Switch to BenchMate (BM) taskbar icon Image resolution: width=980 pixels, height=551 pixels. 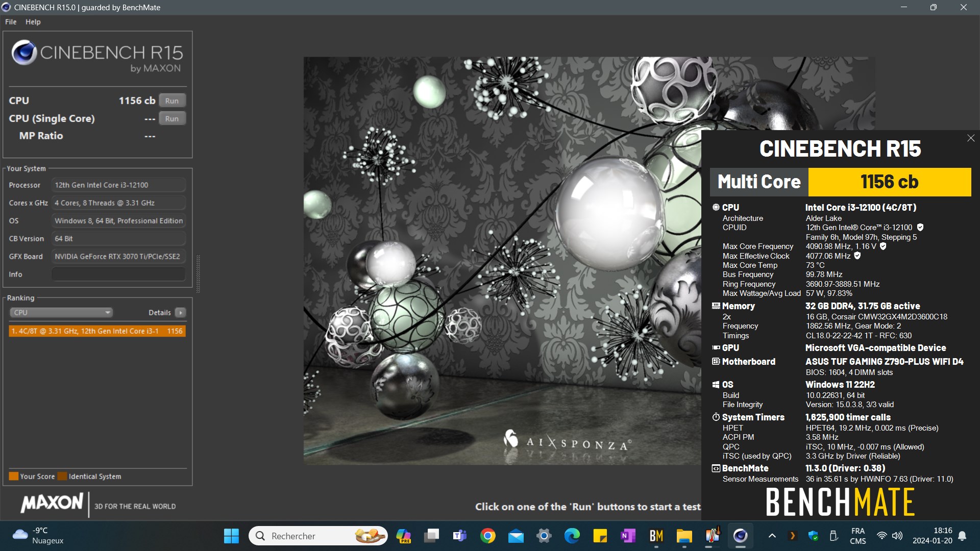(x=656, y=536)
